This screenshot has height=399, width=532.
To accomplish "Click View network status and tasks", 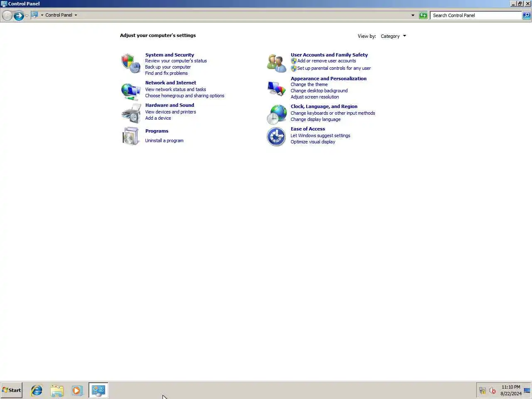I will (x=175, y=89).
